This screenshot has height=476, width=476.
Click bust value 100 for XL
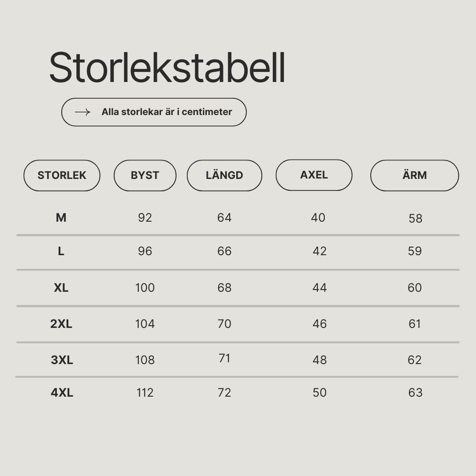tap(145, 288)
